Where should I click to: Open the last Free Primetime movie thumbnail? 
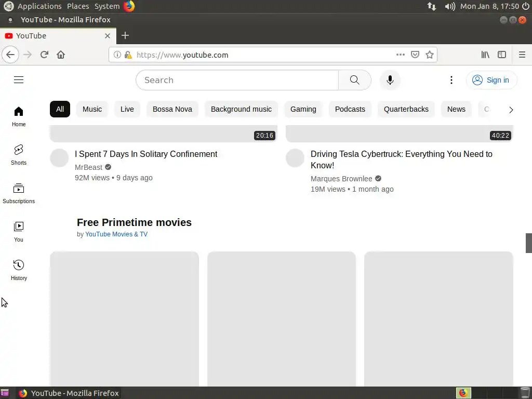[438, 318]
